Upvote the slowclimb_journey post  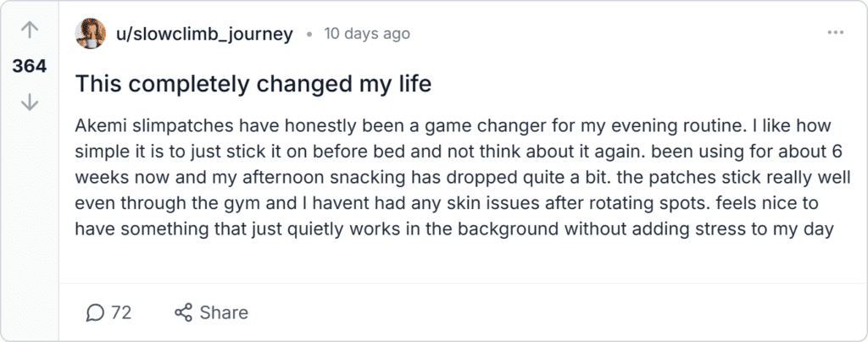pos(30,30)
